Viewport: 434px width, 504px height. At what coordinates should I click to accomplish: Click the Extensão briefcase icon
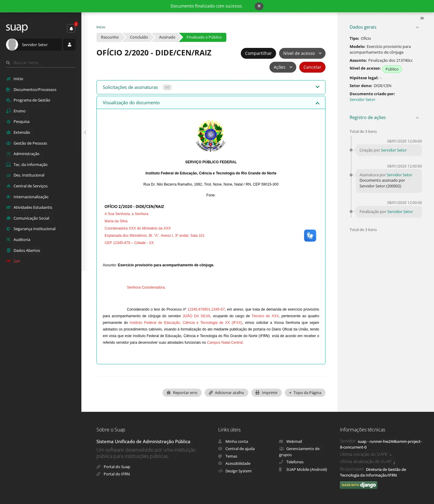tap(8, 132)
